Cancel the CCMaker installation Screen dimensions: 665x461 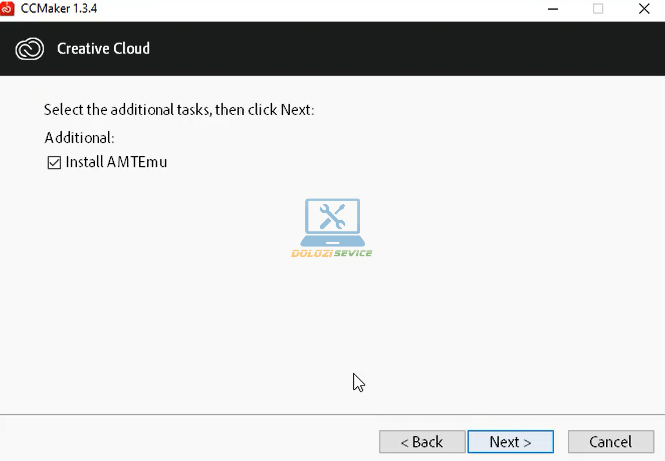click(x=610, y=442)
